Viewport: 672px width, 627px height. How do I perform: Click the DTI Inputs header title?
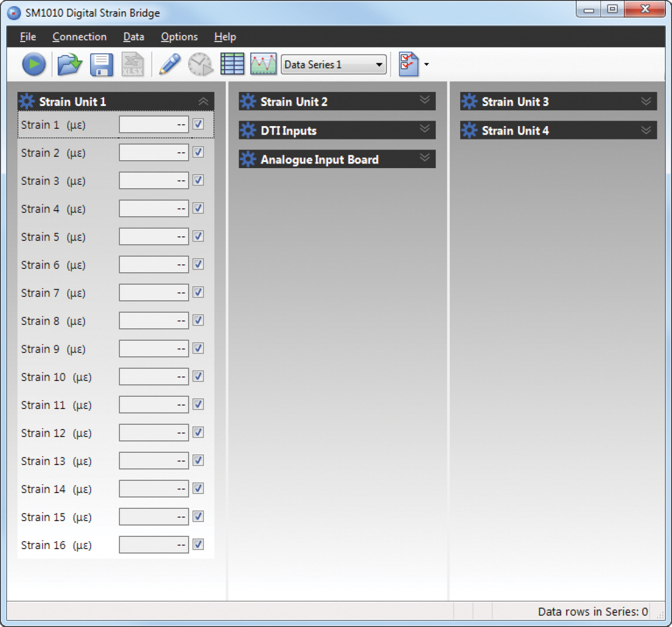[288, 131]
